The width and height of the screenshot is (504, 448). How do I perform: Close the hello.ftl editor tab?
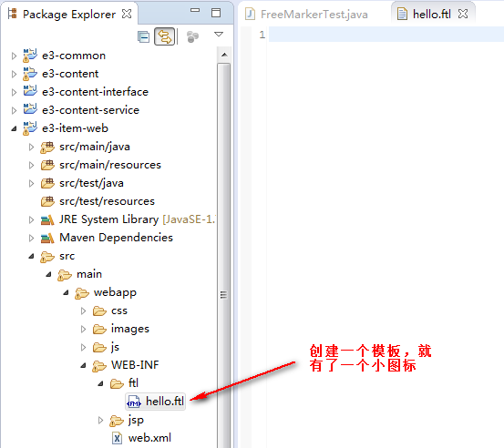point(463,14)
